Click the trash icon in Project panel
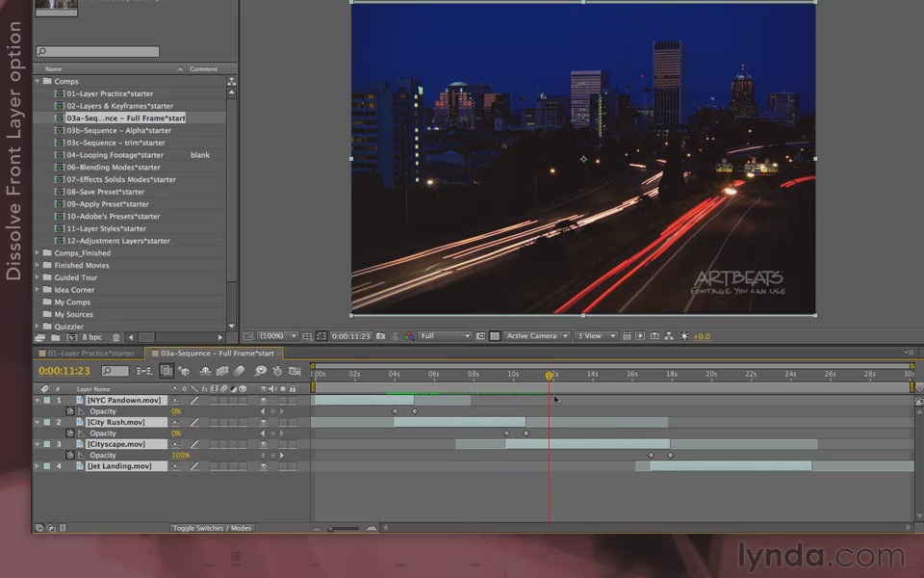This screenshot has height=578, width=924. (x=116, y=338)
